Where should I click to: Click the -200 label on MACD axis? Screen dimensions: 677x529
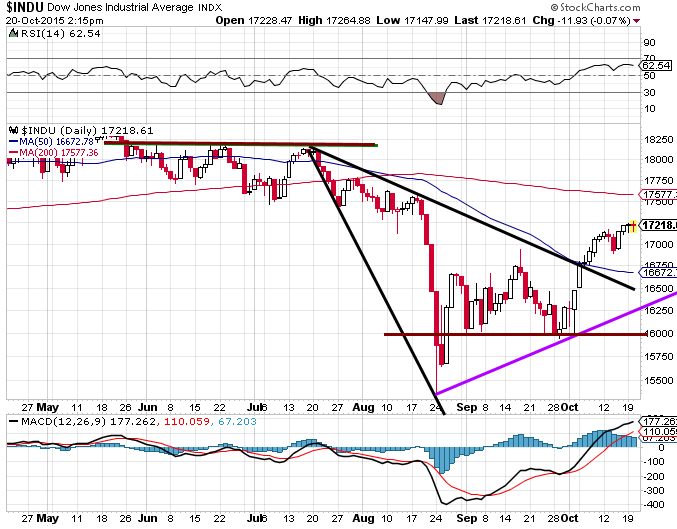point(654,476)
